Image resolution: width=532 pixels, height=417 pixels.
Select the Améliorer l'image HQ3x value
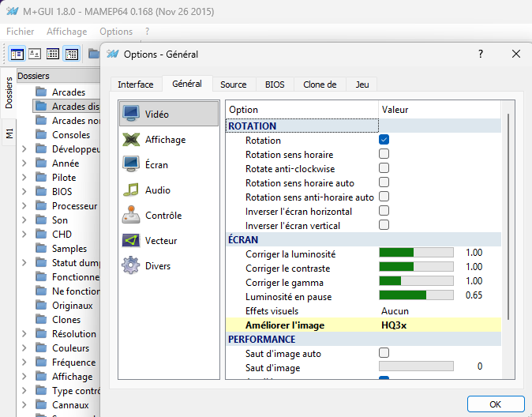(x=395, y=325)
